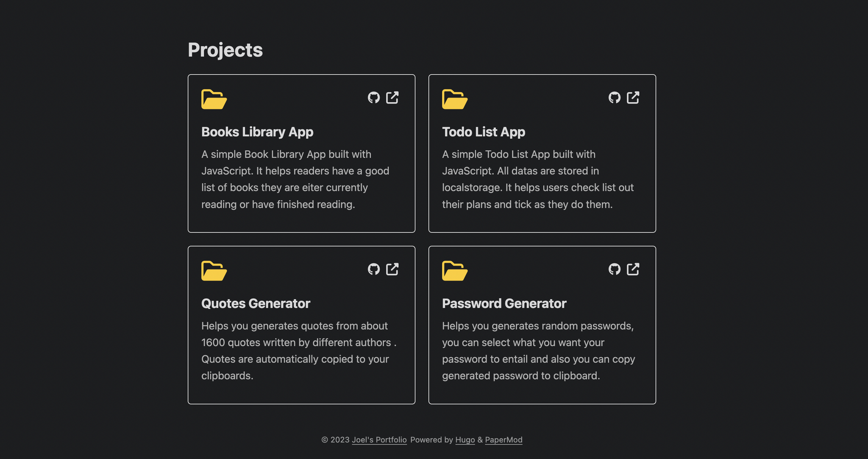Click the Password Generator folder icon

click(x=455, y=271)
